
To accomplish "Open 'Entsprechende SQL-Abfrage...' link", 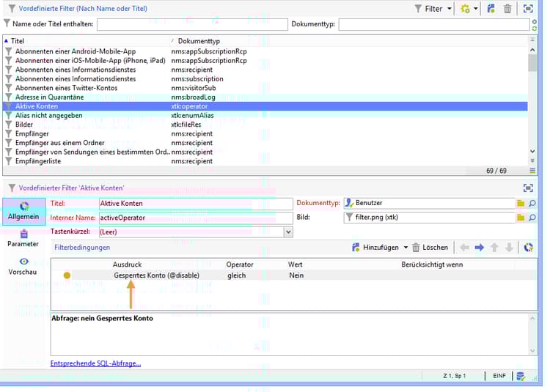I will click(x=95, y=363).
